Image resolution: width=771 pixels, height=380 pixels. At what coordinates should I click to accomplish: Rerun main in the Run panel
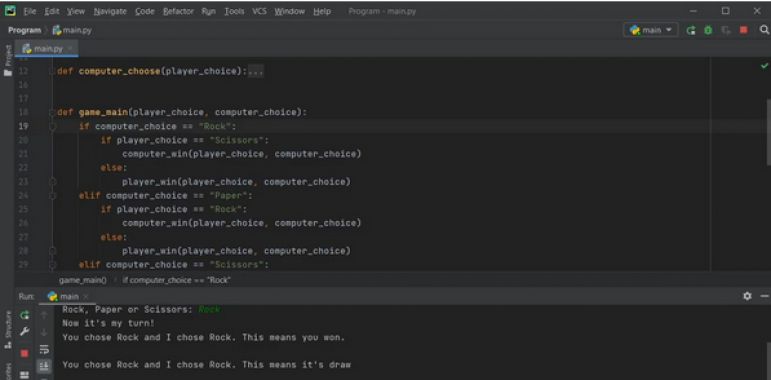pos(25,315)
